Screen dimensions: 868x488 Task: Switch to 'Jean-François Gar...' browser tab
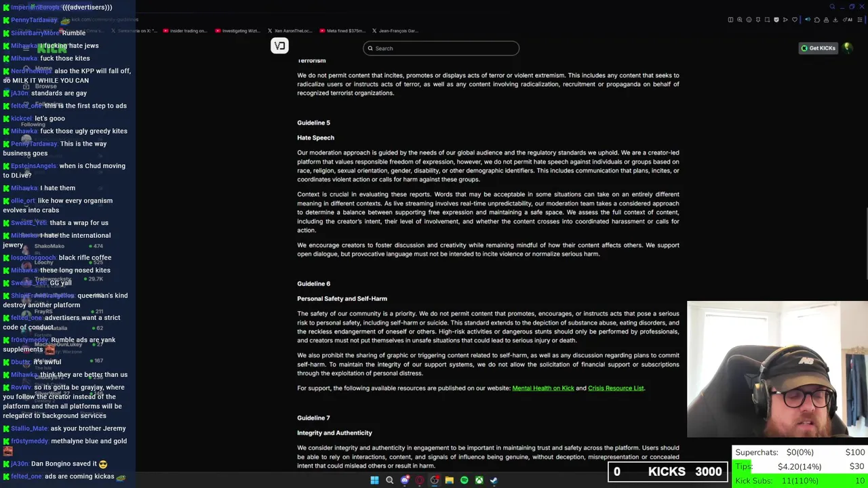tap(395, 30)
